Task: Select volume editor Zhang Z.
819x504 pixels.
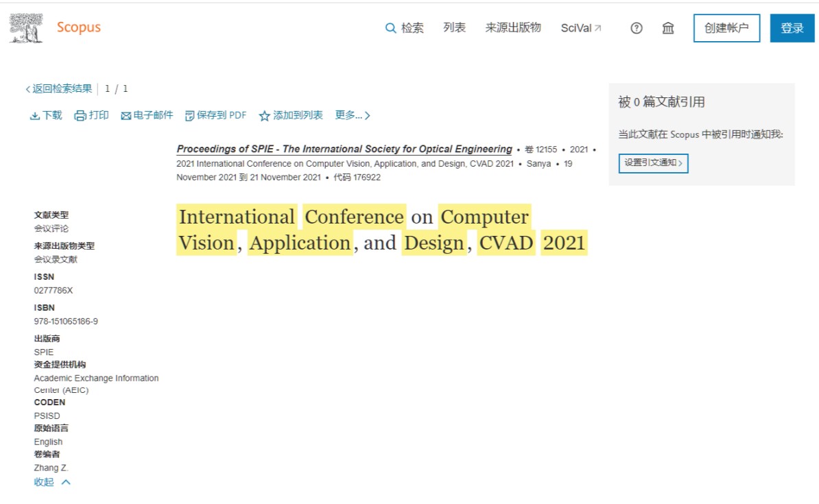Action: (51, 468)
